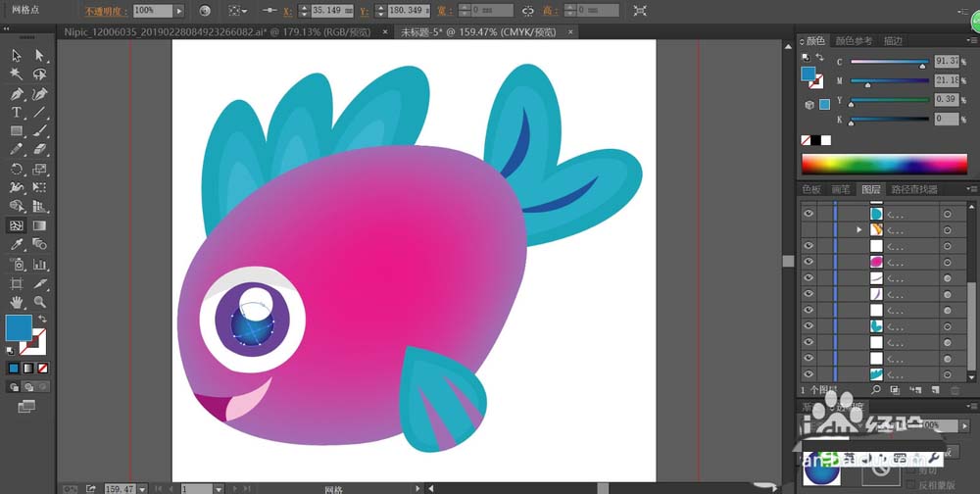Viewport: 980px width, 494px height.
Task: Pick a color from the spectrum bar
Action: [x=884, y=164]
